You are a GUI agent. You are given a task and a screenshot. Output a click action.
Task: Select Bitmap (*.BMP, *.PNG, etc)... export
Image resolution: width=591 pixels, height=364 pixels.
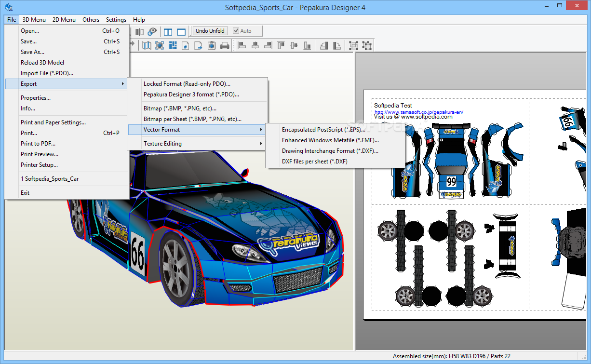[197, 108]
